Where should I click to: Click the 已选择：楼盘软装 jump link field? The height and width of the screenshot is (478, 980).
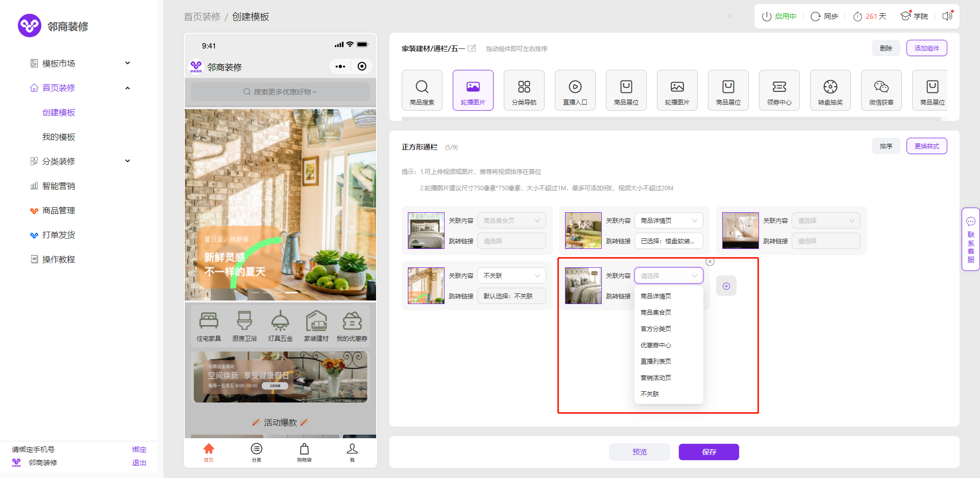pos(669,241)
